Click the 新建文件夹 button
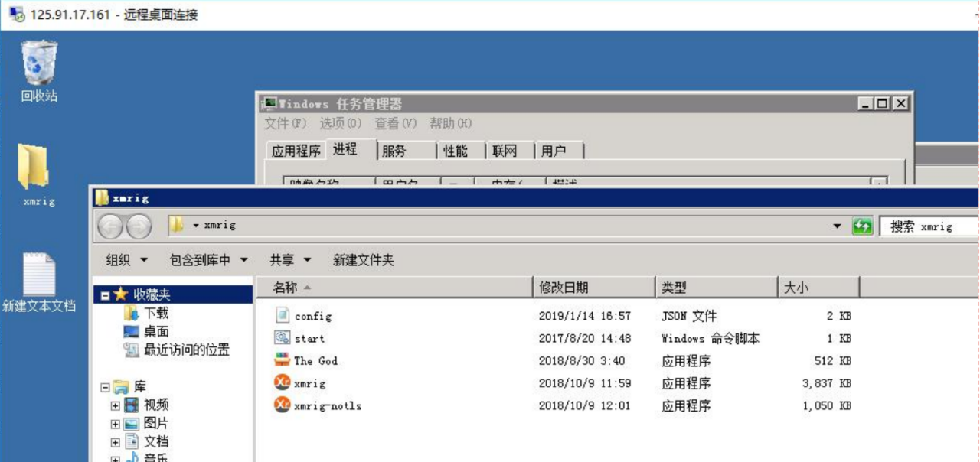Screen dimensions: 980x462 363,260
